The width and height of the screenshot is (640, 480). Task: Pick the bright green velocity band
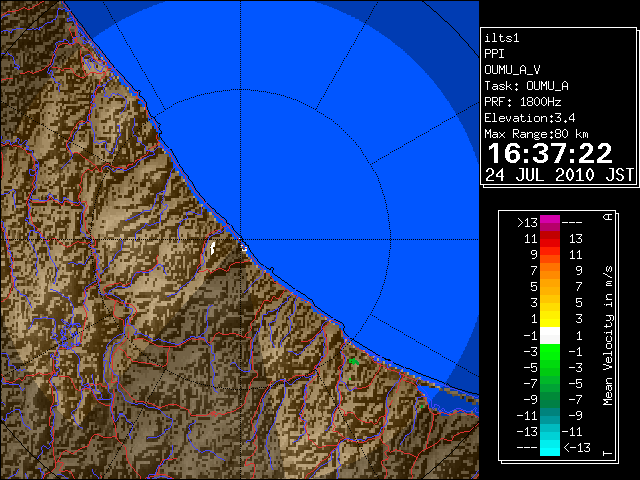click(x=550, y=351)
